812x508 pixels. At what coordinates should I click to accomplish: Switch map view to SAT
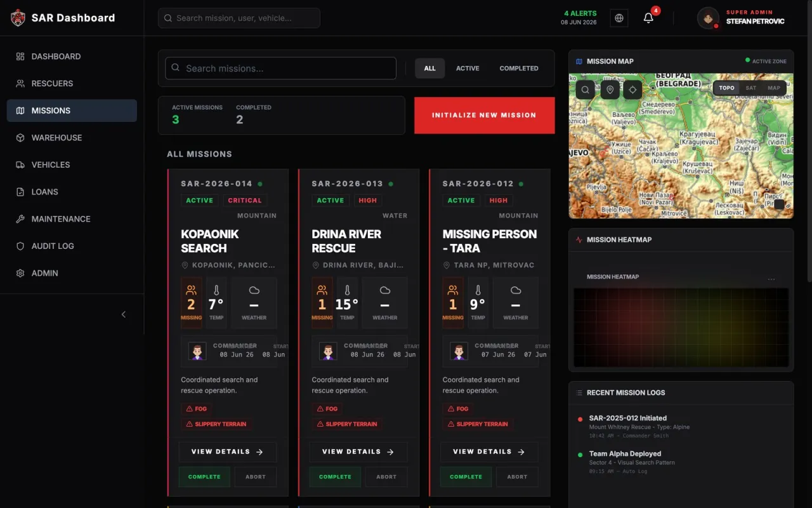(x=750, y=88)
